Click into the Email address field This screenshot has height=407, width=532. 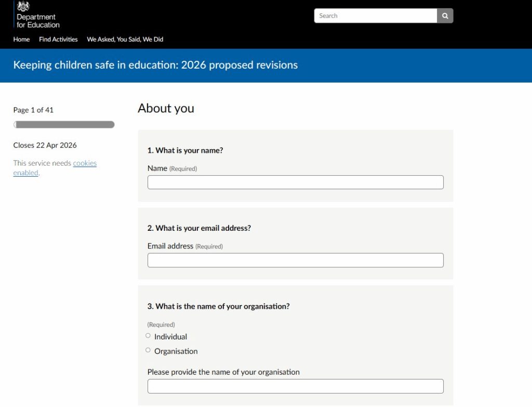pyautogui.click(x=295, y=260)
